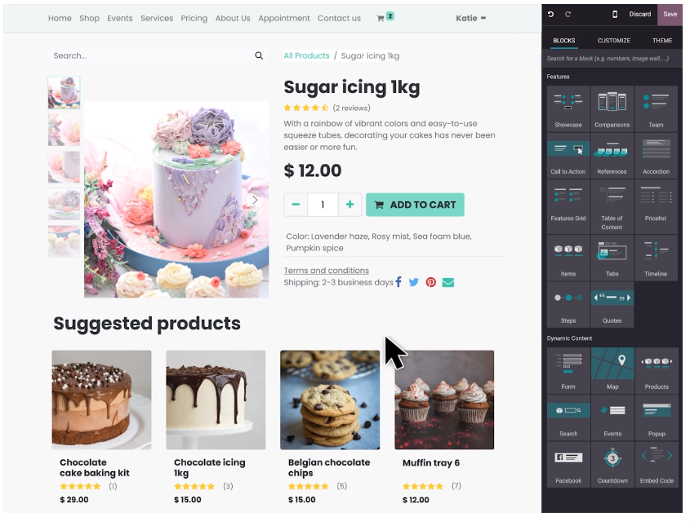Increase quantity with plus button
Viewport: 690px width, 521px height.
click(x=350, y=205)
